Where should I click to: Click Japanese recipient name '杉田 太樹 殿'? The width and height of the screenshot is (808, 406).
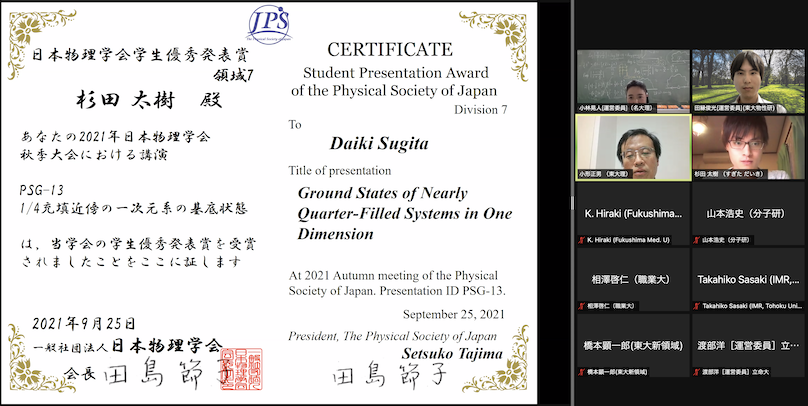[149, 100]
